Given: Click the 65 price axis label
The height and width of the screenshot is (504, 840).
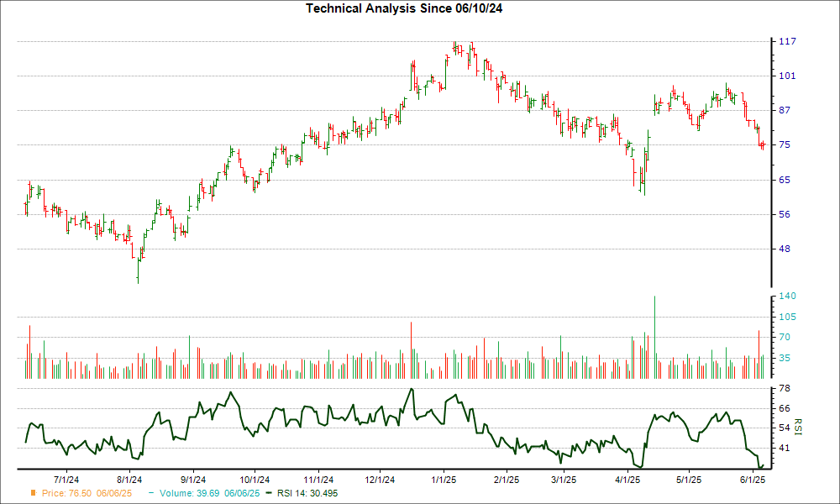Looking at the screenshot, I should coord(785,180).
